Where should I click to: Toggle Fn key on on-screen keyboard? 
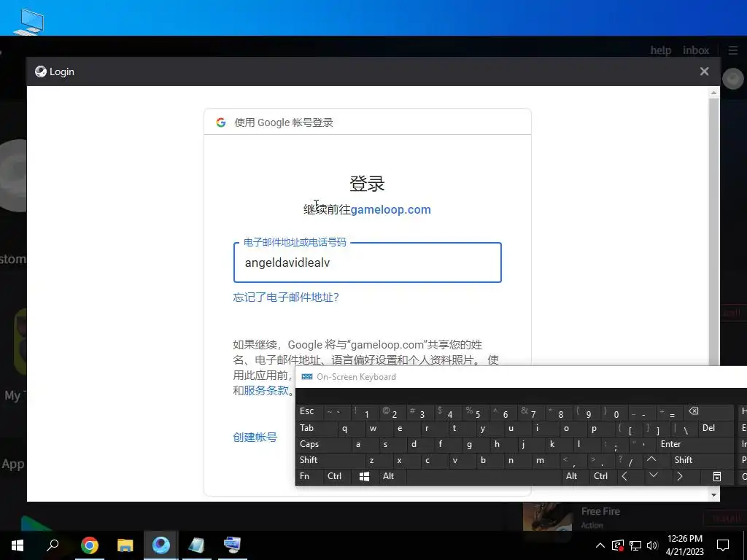(x=309, y=476)
